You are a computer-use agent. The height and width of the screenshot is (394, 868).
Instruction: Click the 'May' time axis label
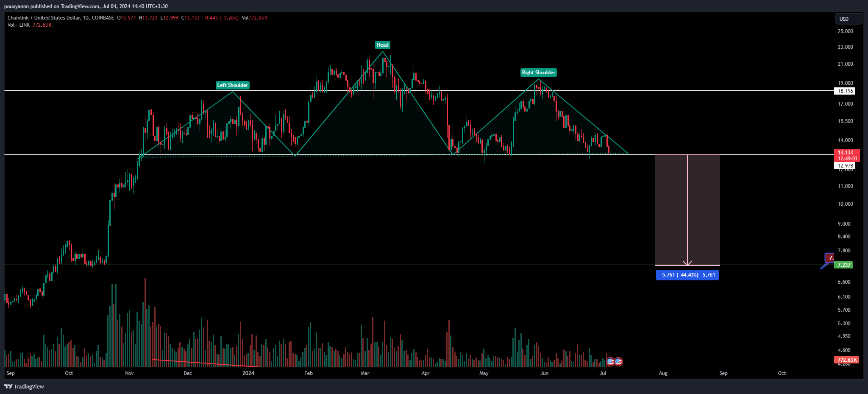click(484, 373)
